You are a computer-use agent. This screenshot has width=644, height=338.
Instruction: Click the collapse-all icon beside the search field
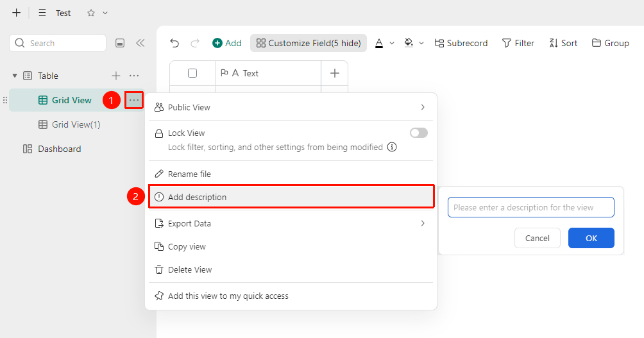(x=120, y=43)
